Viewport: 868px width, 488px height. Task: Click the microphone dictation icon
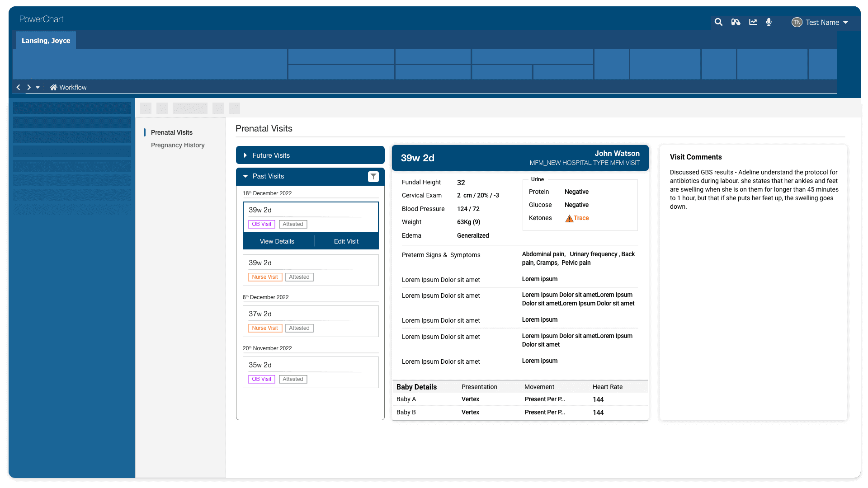[769, 22]
